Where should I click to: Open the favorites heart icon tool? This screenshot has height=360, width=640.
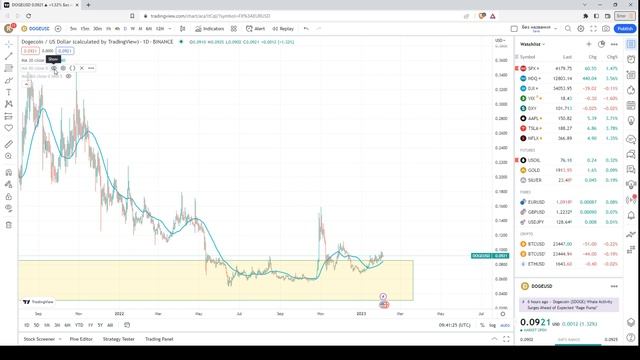(9, 128)
